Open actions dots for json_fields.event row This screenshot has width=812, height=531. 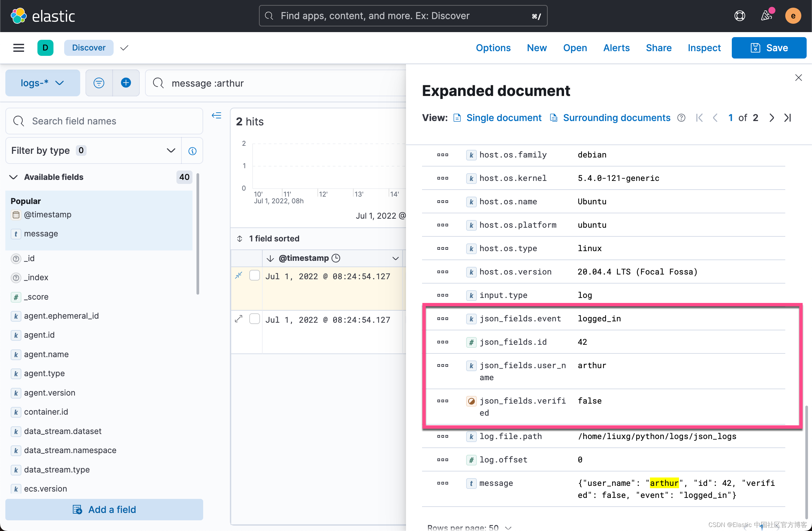[442, 319]
